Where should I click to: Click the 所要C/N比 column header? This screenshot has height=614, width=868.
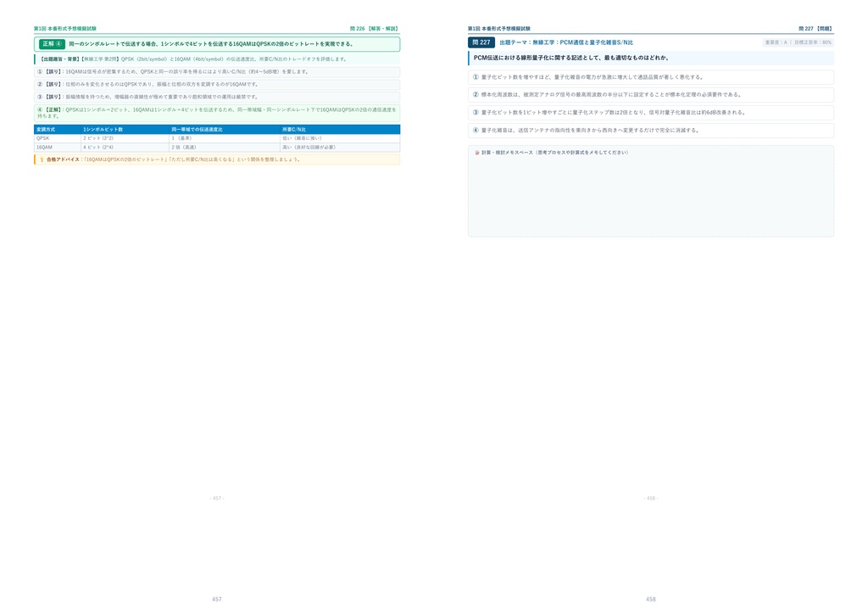pyautogui.click(x=340, y=130)
